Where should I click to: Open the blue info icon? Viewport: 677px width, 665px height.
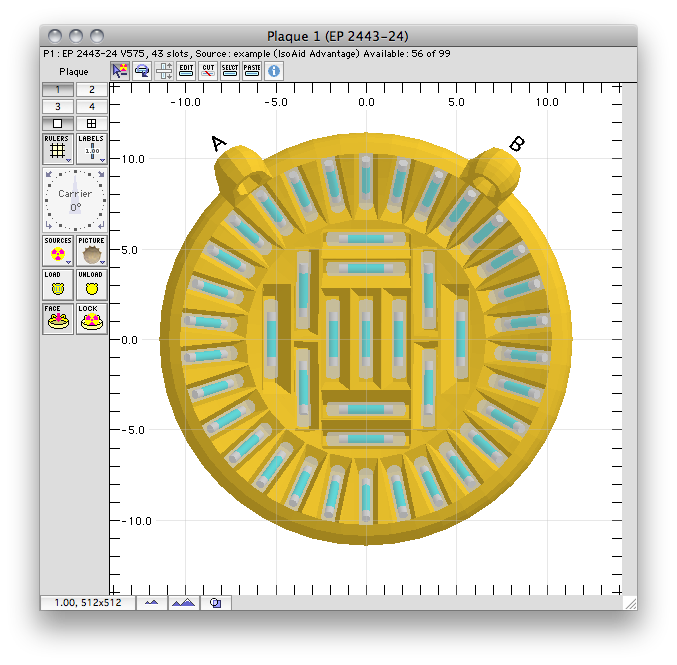coord(274,71)
